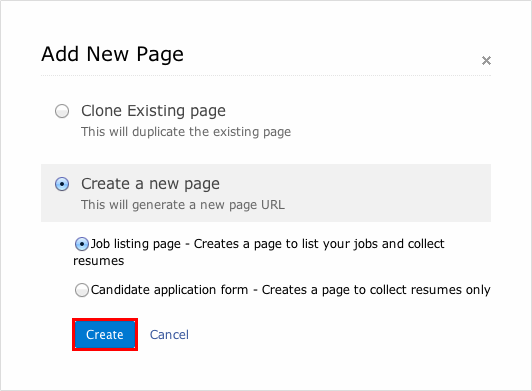Viewport: 532px width, 391px height.
Task: Click 'This will duplicate the existing page' description
Action: point(186,132)
